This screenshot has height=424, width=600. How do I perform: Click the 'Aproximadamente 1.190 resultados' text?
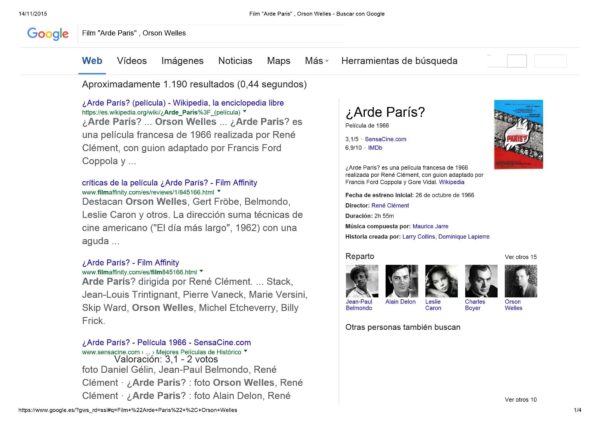tap(194, 84)
